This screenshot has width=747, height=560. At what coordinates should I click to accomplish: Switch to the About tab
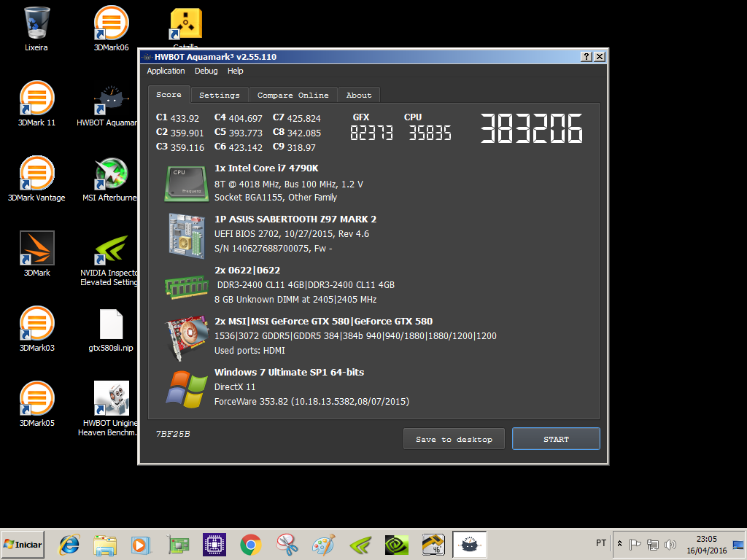point(359,96)
